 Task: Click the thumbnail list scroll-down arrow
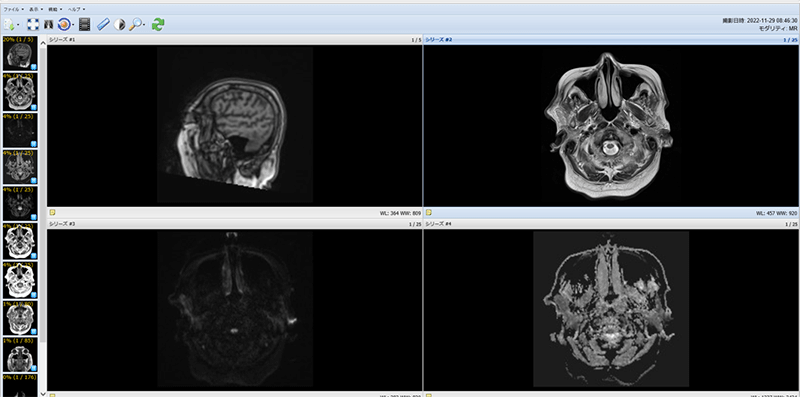click(43, 393)
